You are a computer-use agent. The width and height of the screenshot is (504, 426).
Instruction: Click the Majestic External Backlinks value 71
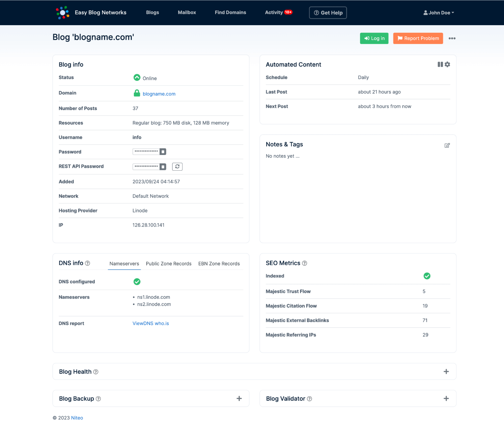[x=425, y=320]
